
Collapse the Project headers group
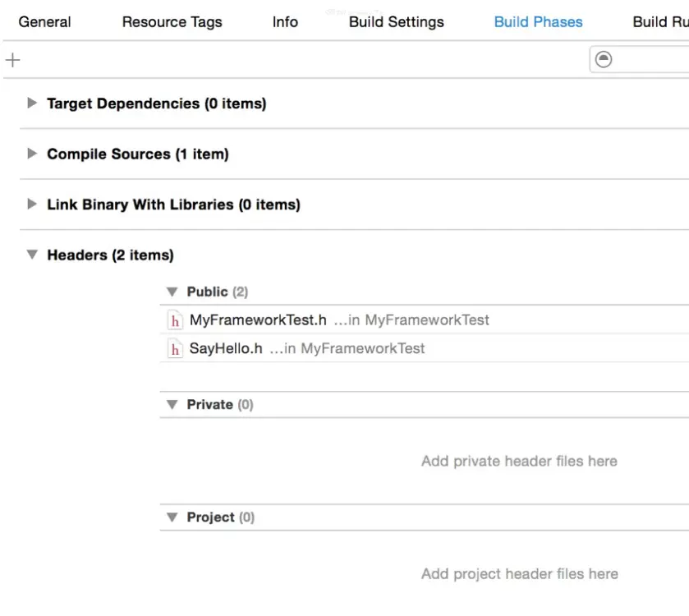172,517
